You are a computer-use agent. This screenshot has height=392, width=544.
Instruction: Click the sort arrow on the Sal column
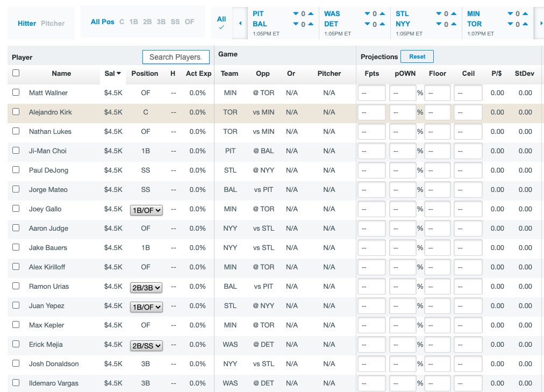click(118, 73)
